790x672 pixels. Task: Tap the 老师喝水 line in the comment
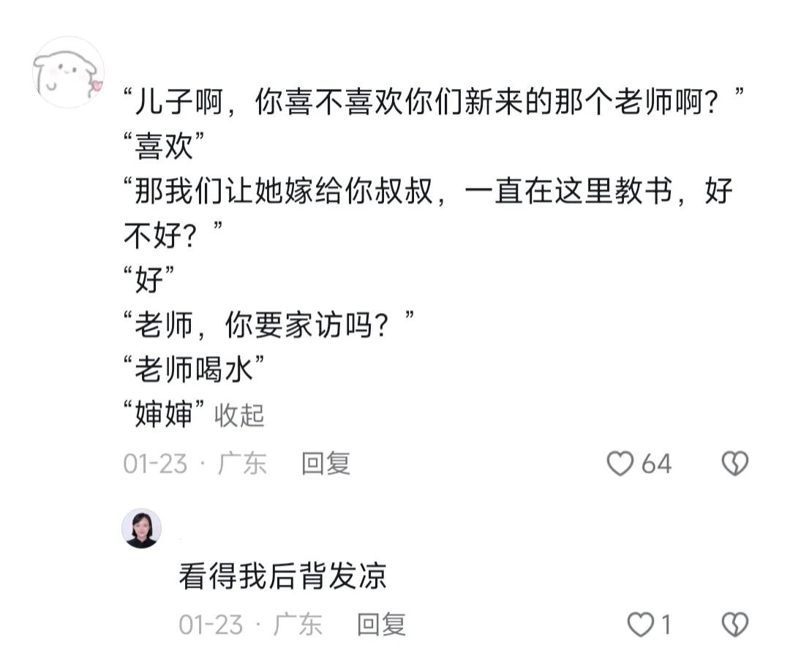(x=194, y=369)
